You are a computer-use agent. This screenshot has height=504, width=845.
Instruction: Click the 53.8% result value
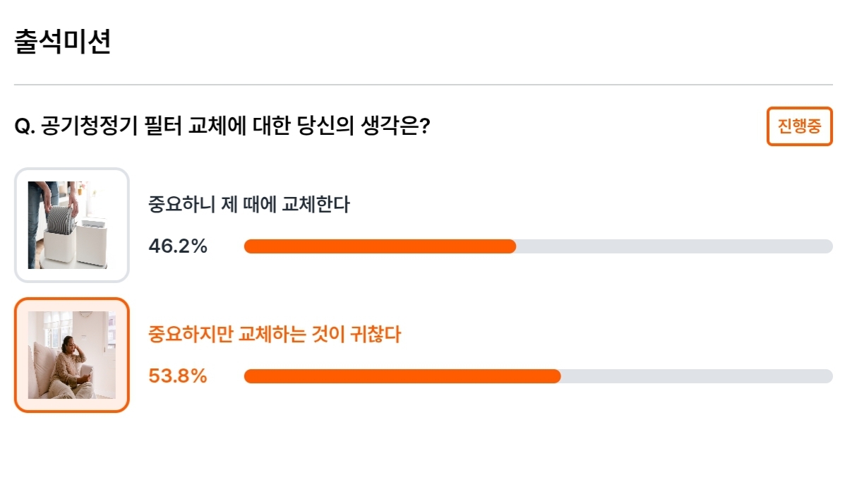[178, 376]
